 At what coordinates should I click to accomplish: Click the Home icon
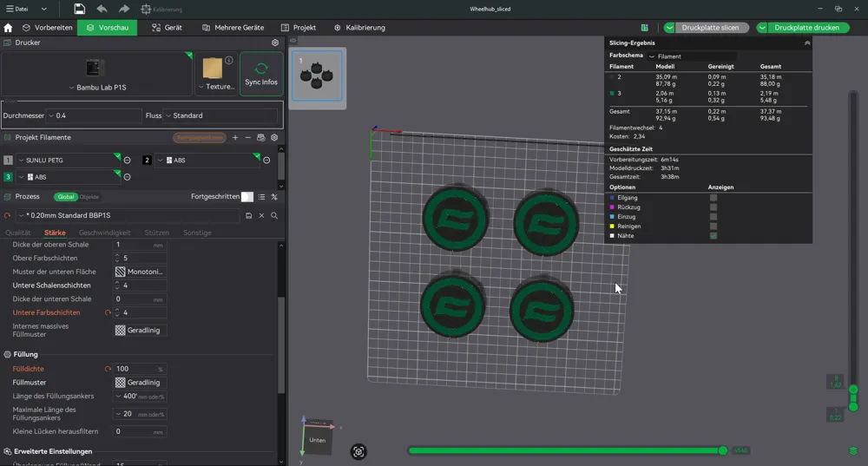8,28
